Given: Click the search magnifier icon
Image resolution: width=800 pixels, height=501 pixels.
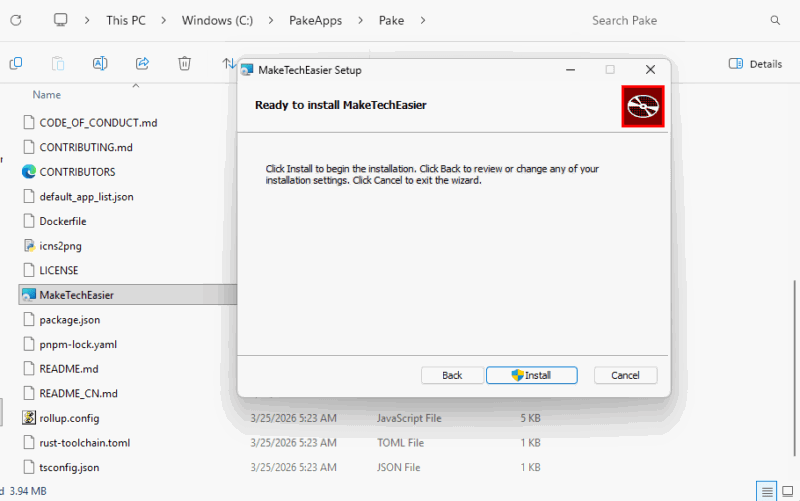Looking at the screenshot, I should coord(775,20).
